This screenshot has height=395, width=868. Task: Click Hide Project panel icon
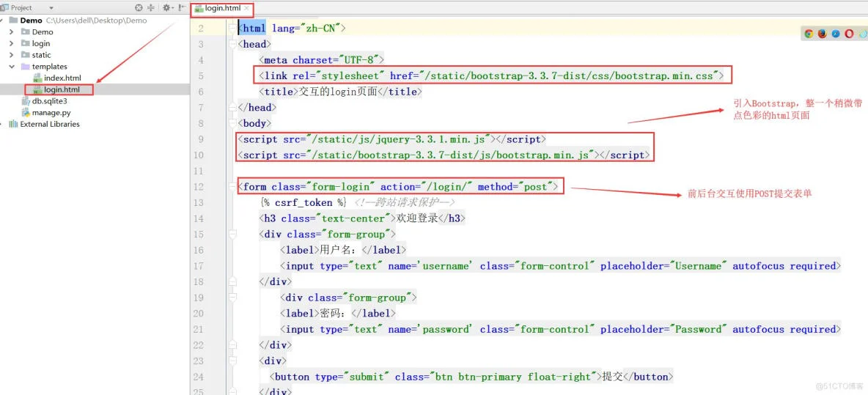click(182, 8)
